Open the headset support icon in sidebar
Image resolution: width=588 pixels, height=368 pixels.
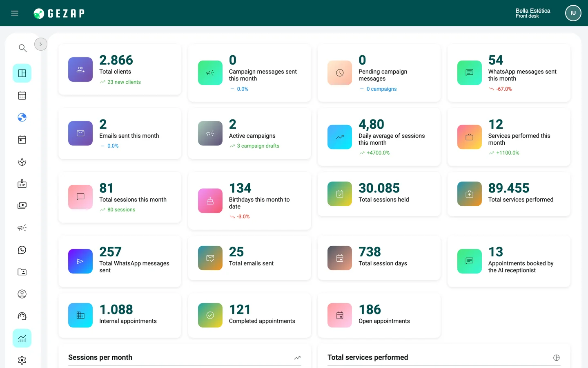pyautogui.click(x=22, y=316)
